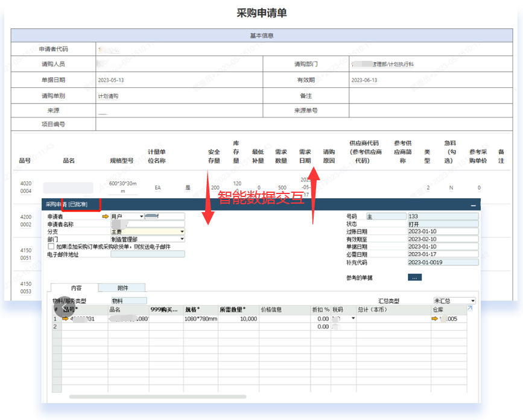523x420 pixels.
Task: Click the blue expand icon above the grid
Action: [470, 309]
